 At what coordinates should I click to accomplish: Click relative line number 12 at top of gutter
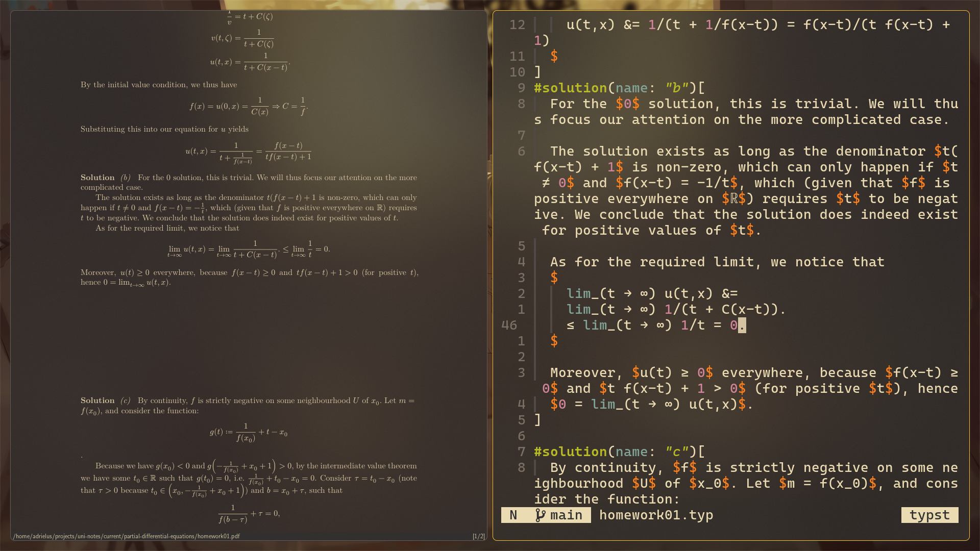pos(517,24)
